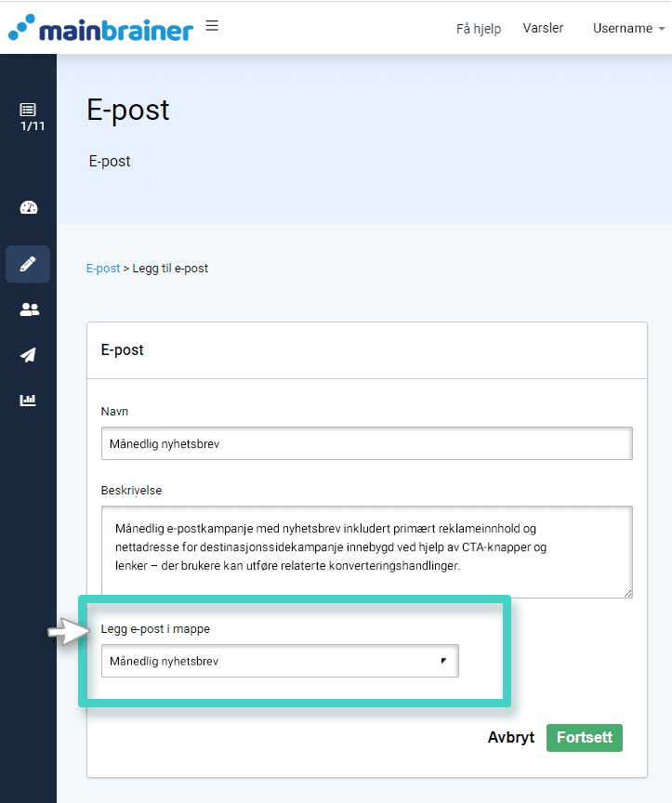The height and width of the screenshot is (803, 672).
Task: Open contacts via people icon
Action: 28,309
